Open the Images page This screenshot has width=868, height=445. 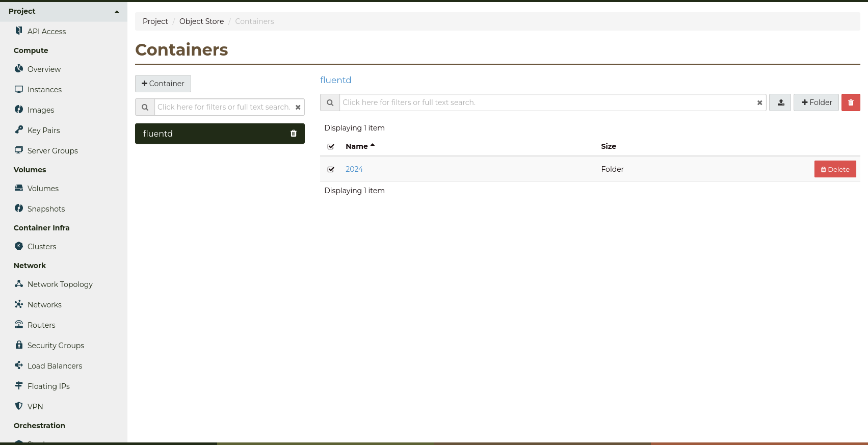tap(41, 110)
